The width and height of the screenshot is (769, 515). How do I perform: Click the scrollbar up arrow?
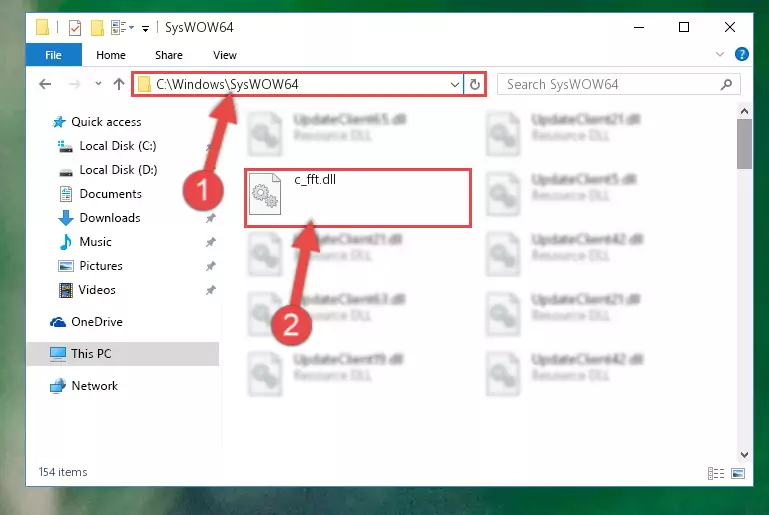click(x=744, y=111)
